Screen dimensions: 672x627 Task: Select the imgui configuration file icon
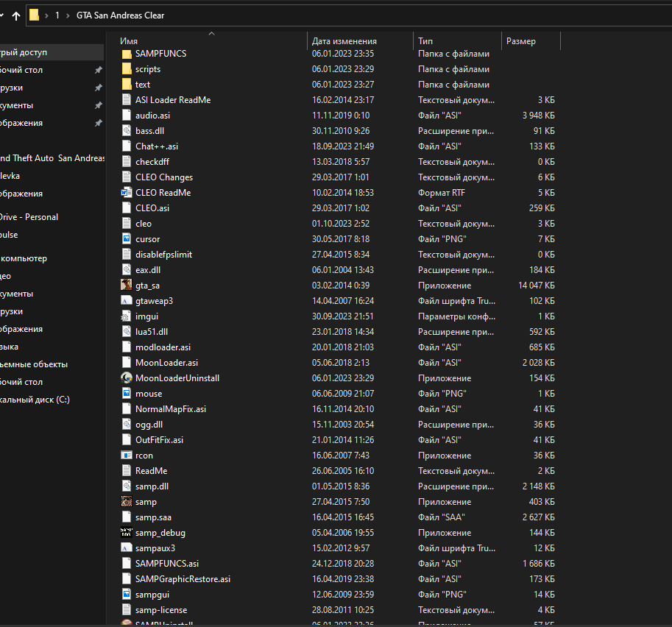[x=127, y=316]
